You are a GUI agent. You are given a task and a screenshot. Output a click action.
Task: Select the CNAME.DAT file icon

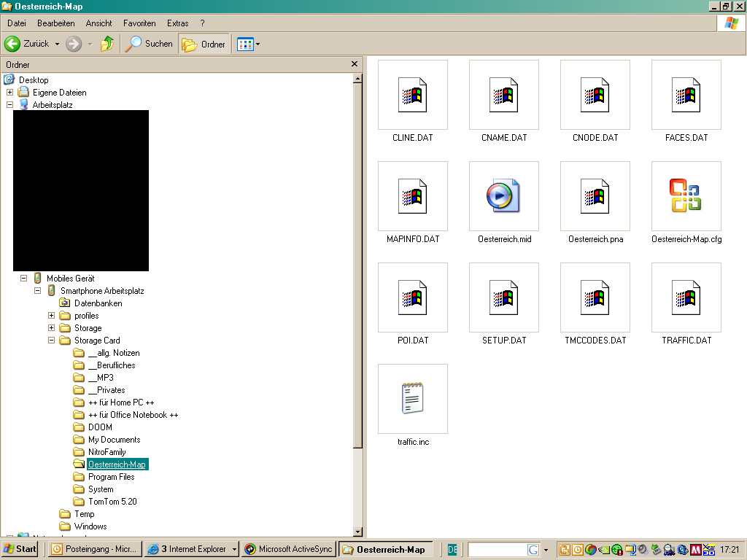point(504,95)
